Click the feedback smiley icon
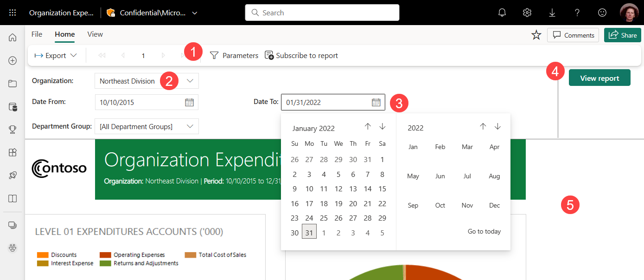The height and width of the screenshot is (280, 644). (x=602, y=13)
